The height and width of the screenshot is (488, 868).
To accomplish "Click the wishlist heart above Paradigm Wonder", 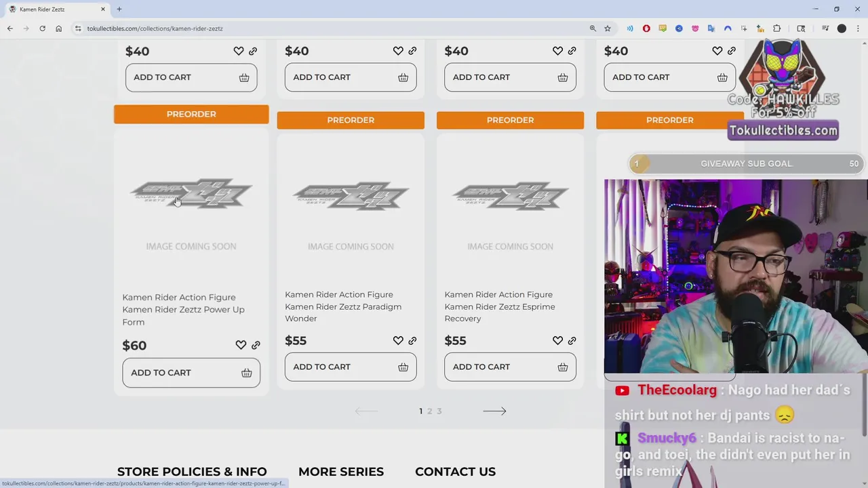I will click(x=398, y=51).
